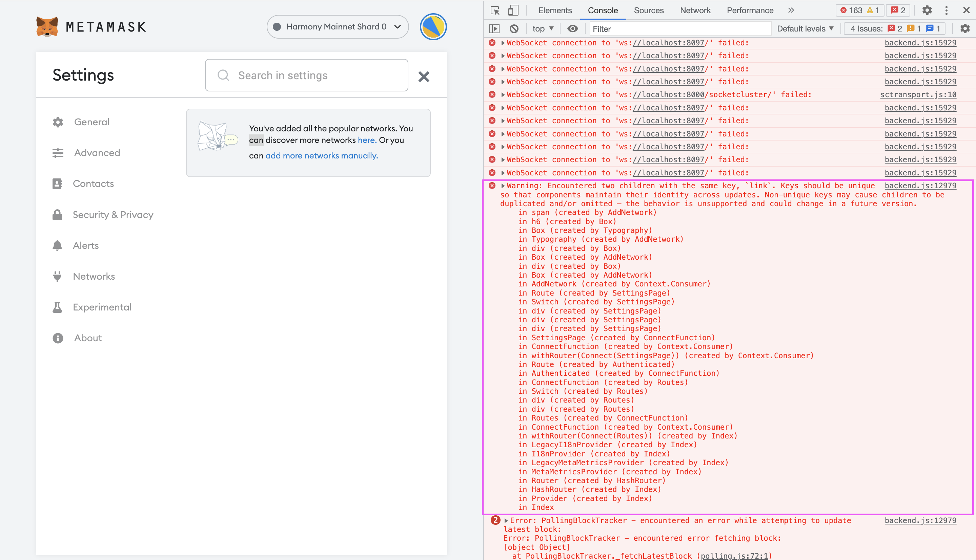Viewport: 976px width, 560px height.
Task: Open the account avatar menu
Action: (433, 26)
